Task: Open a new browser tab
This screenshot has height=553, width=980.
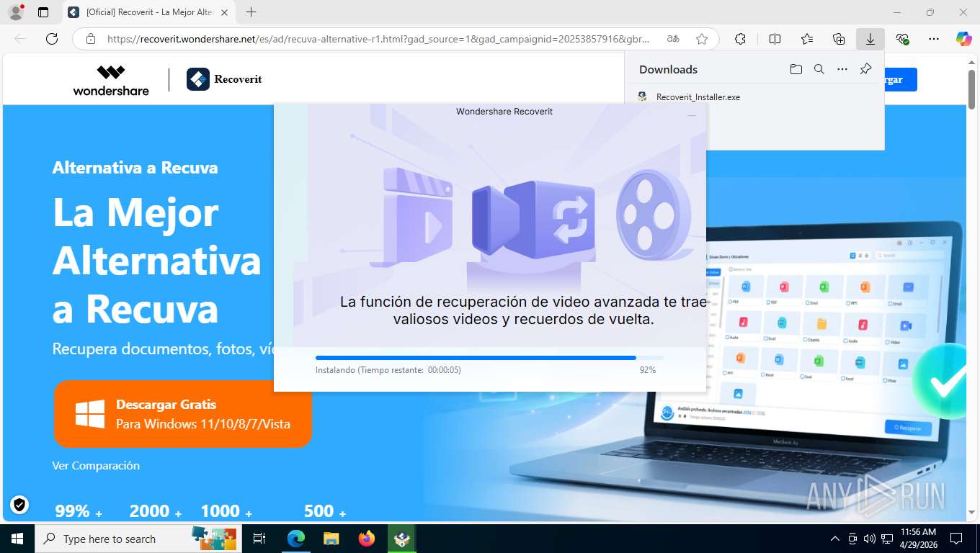Action: (251, 12)
